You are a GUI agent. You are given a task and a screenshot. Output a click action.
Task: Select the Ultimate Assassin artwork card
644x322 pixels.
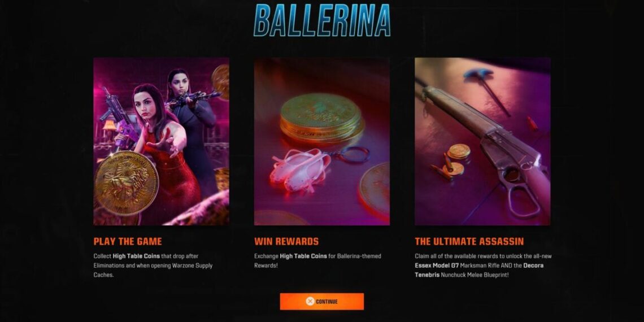pos(482,141)
